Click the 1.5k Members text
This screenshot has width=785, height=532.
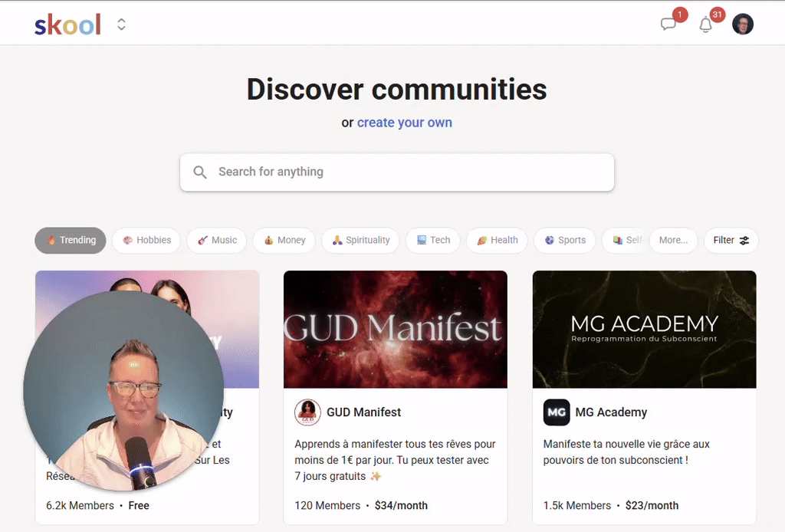pyautogui.click(x=577, y=505)
